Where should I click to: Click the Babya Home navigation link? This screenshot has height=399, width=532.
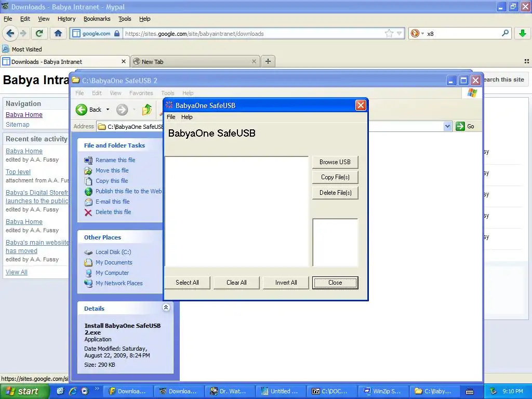tap(24, 115)
